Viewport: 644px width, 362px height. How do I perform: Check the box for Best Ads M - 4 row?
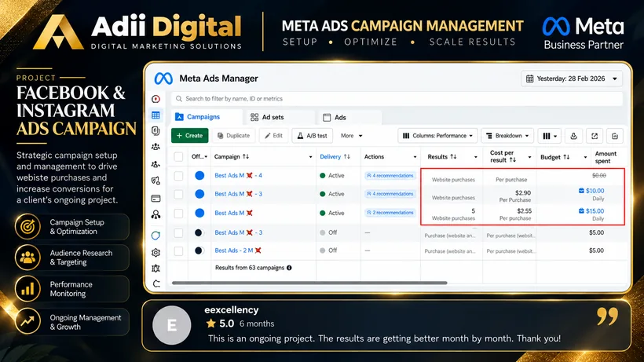click(178, 176)
